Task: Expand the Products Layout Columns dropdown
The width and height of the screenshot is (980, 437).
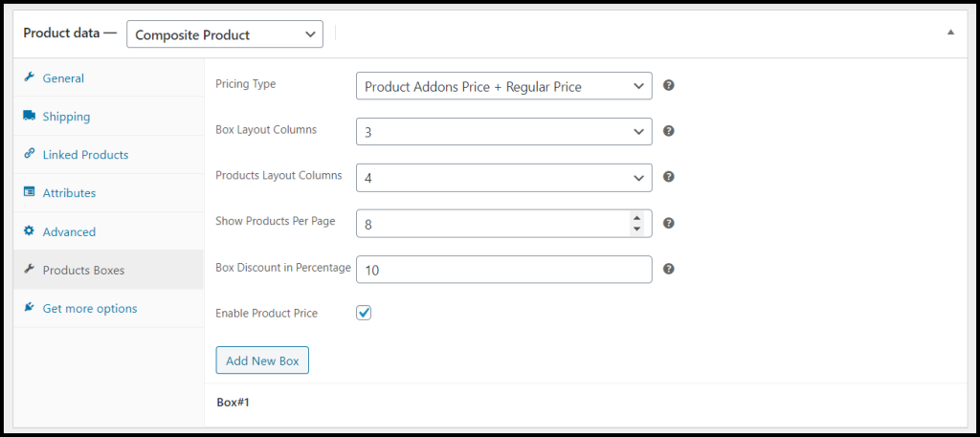Action: (x=503, y=178)
